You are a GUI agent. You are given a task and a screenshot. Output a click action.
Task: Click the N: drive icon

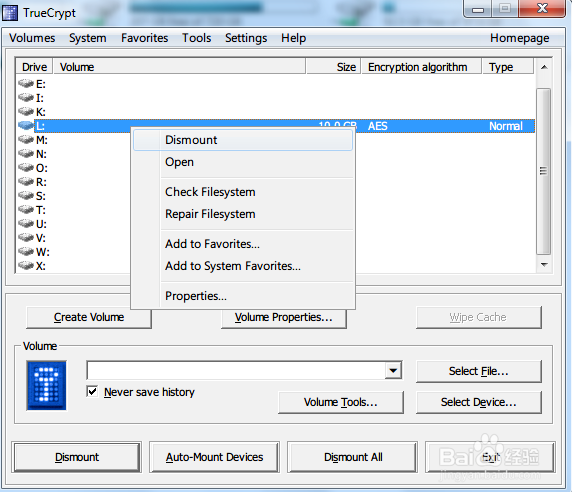(x=26, y=153)
